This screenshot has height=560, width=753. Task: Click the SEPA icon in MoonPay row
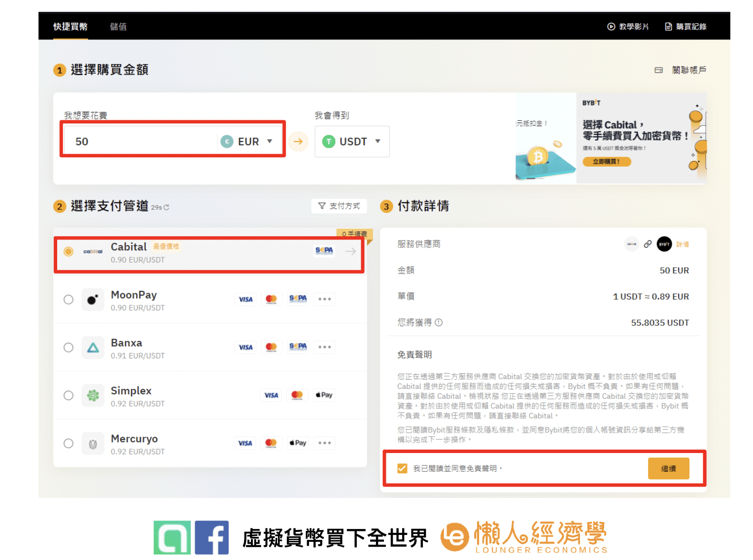coord(298,299)
